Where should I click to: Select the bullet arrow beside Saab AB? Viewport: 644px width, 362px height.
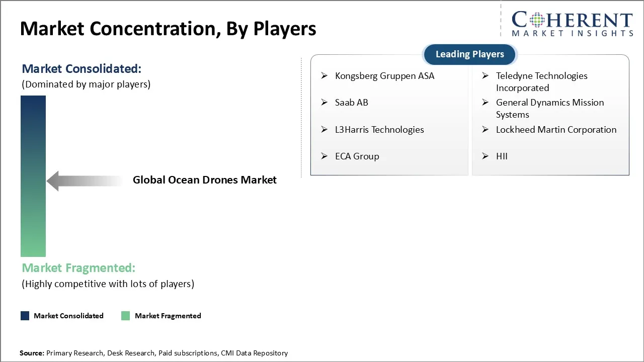pyautogui.click(x=325, y=102)
